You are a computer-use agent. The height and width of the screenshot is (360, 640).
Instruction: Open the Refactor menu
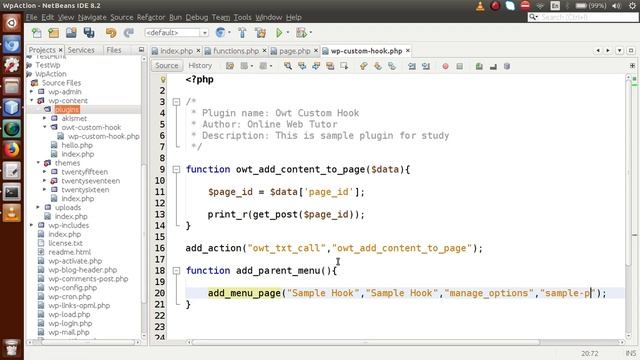click(151, 17)
